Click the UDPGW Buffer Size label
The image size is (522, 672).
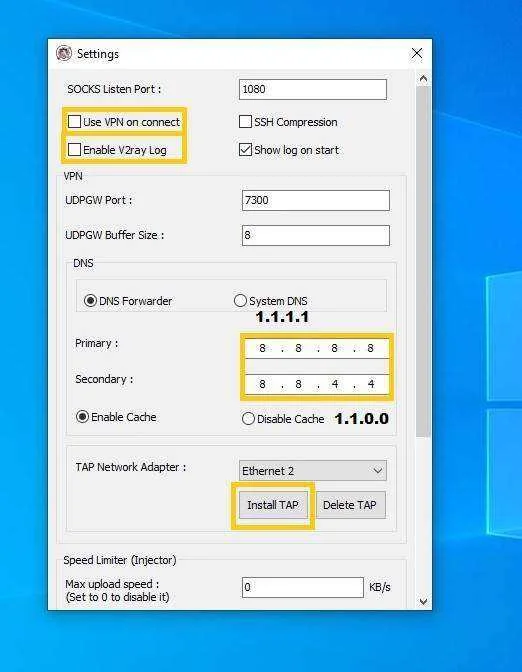click(x=114, y=235)
